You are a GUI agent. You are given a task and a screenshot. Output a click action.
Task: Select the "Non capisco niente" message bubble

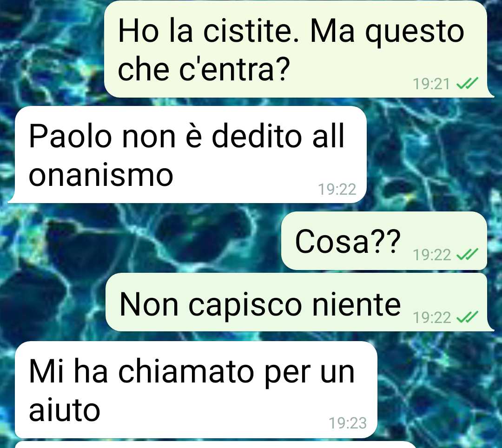299,303
